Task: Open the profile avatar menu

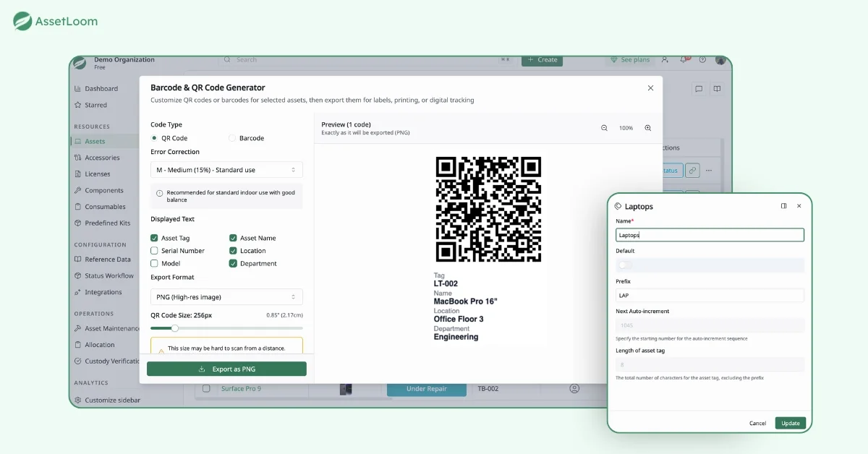Action: [720, 60]
